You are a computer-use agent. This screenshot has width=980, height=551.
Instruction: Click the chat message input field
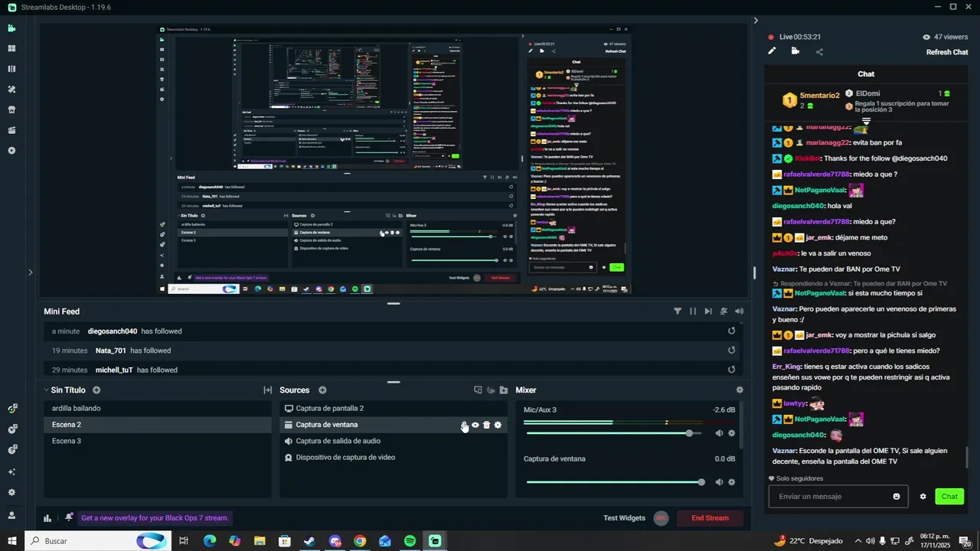pos(838,497)
